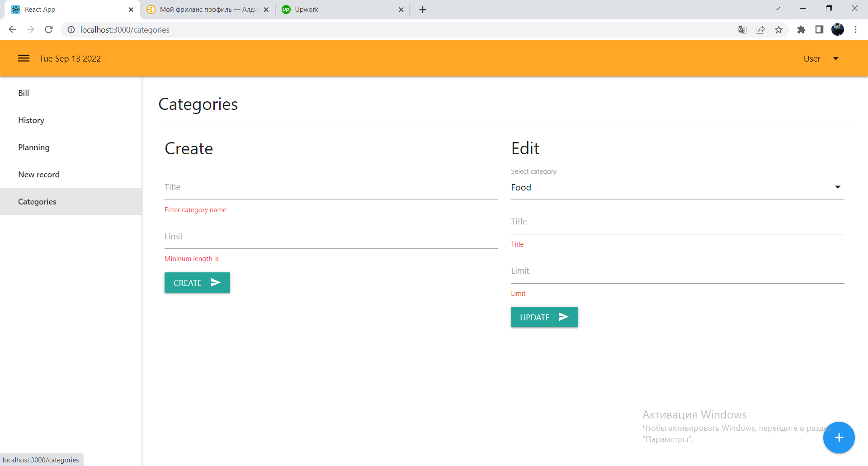This screenshot has width=868, height=466.
Task: Click the User label in header
Action: pyautogui.click(x=812, y=58)
